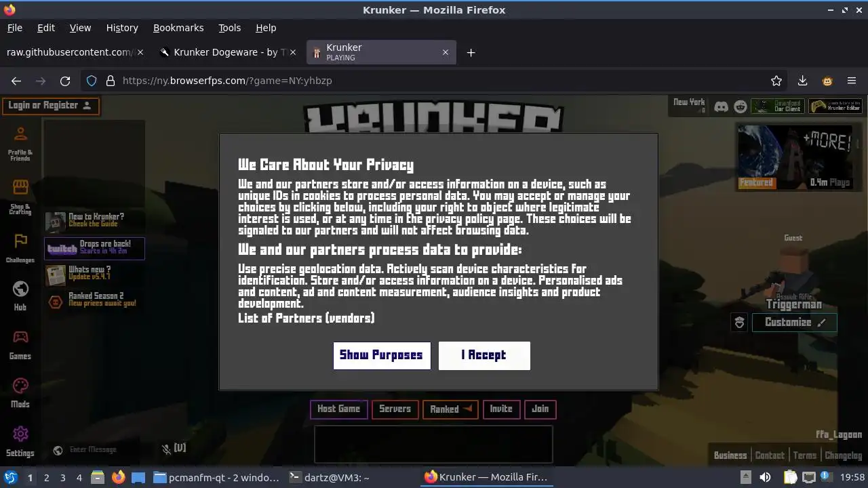Open the New to Krunker guide item
868x488 pixels.
click(x=94, y=220)
